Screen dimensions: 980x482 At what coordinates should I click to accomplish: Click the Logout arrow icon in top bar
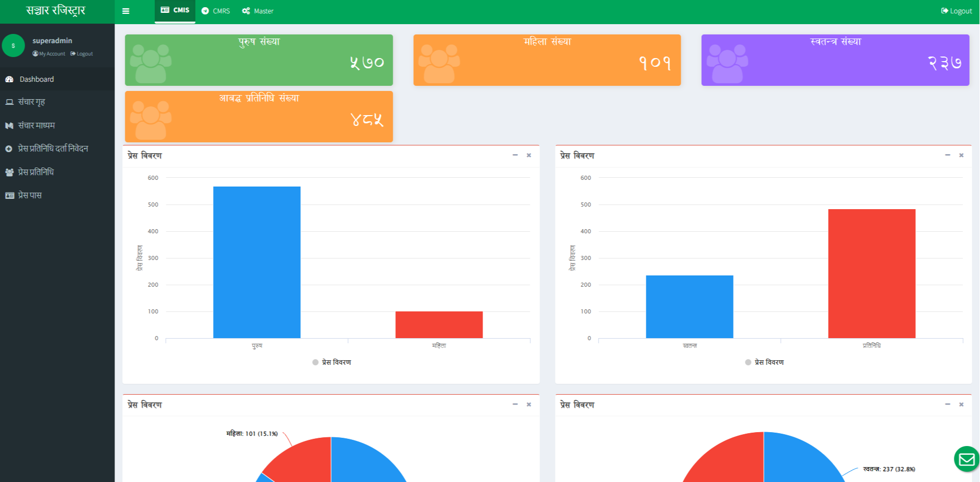pos(945,11)
